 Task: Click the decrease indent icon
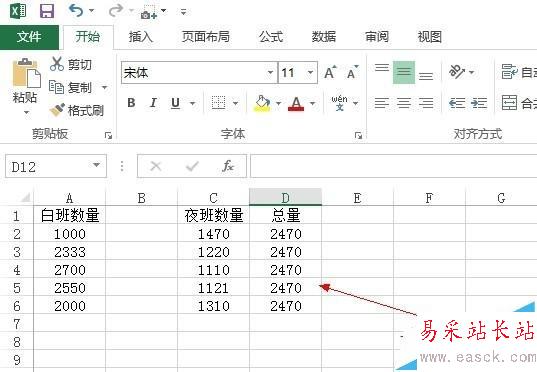457,103
